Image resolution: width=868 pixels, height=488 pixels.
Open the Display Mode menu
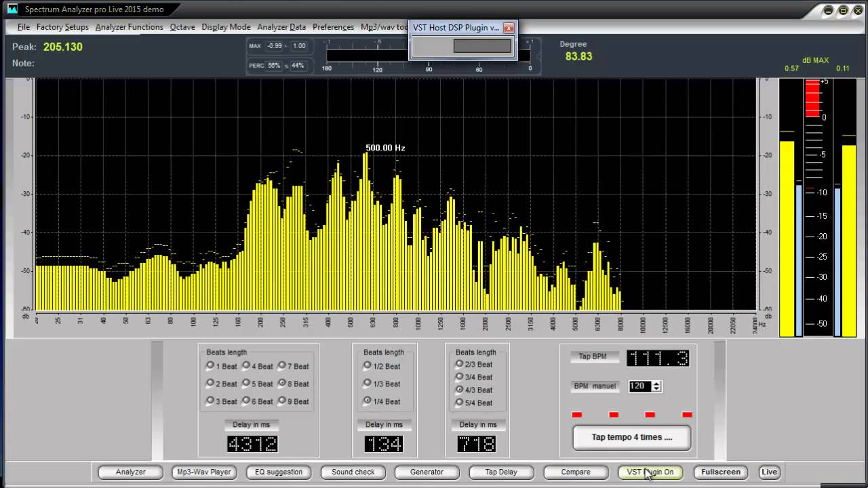click(x=226, y=27)
